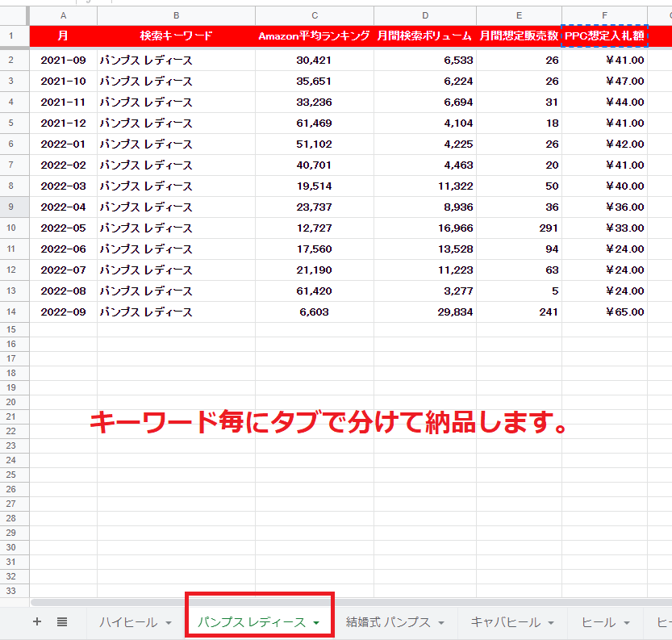Click search volume cell 3,277
This screenshot has width=672, height=640.
point(425,291)
